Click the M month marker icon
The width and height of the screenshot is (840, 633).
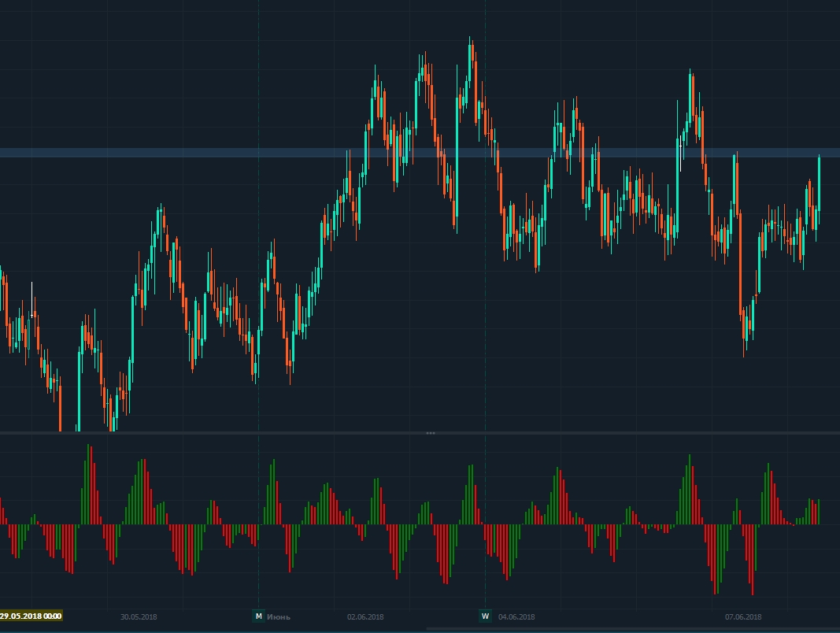point(258,616)
